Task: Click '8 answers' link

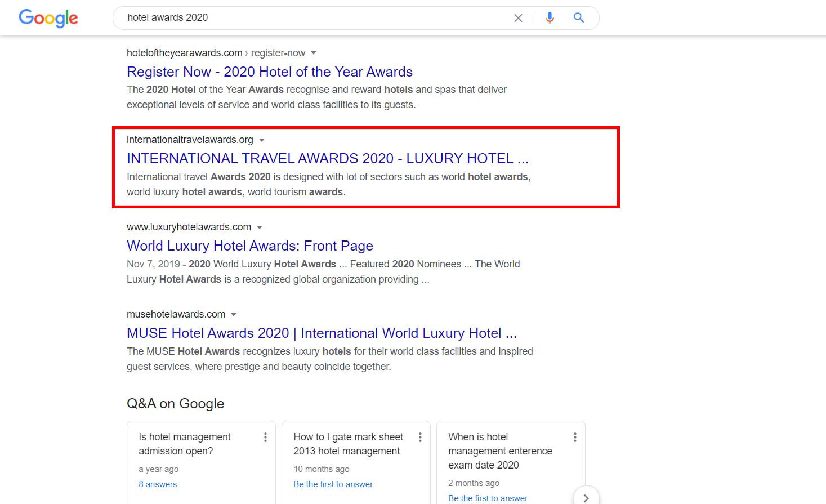Action: pos(158,484)
